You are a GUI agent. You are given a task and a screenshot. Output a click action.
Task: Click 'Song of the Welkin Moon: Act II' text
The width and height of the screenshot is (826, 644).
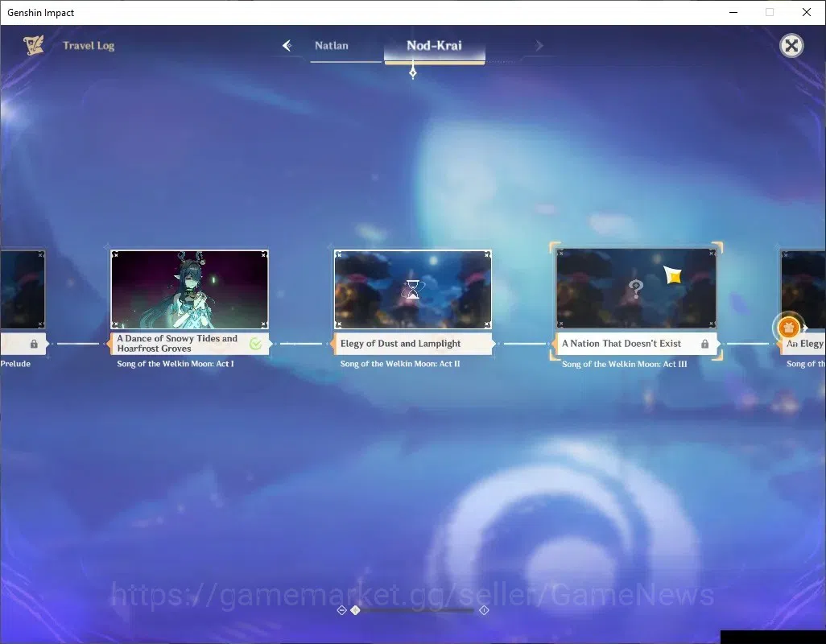[400, 364]
